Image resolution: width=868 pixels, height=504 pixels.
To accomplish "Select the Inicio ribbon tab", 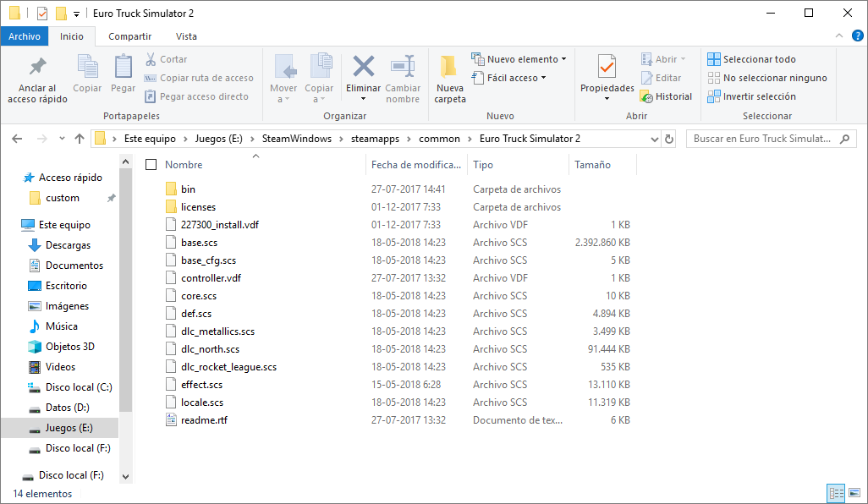I will (72, 36).
